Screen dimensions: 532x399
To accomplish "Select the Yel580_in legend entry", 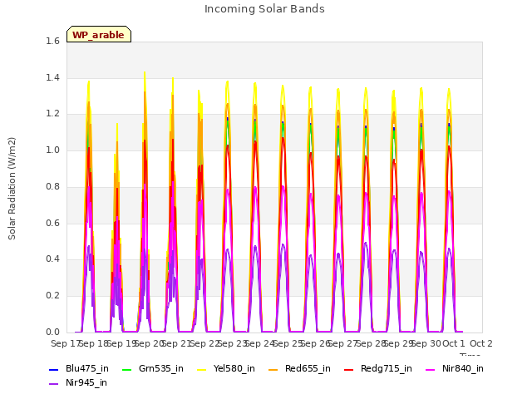I will [226, 369].
